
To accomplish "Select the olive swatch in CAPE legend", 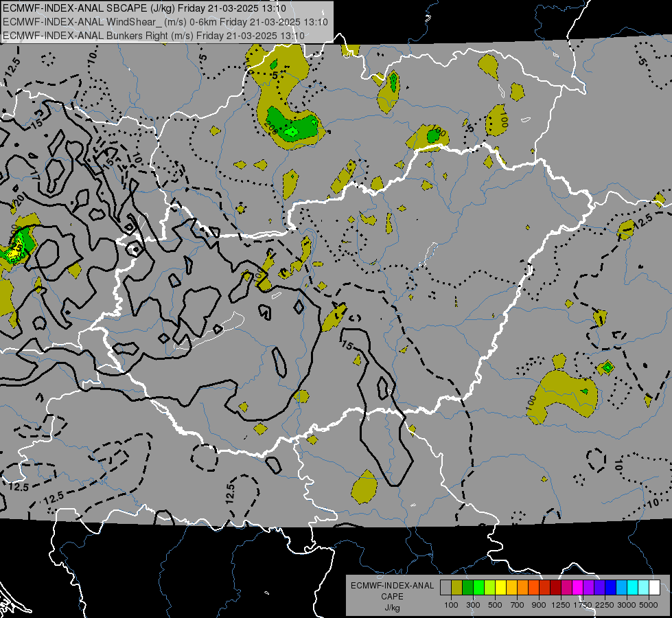I will point(457,588).
